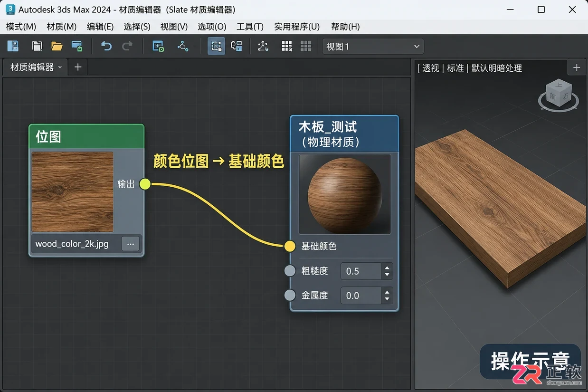Open the 选项(O) menu

(x=212, y=27)
